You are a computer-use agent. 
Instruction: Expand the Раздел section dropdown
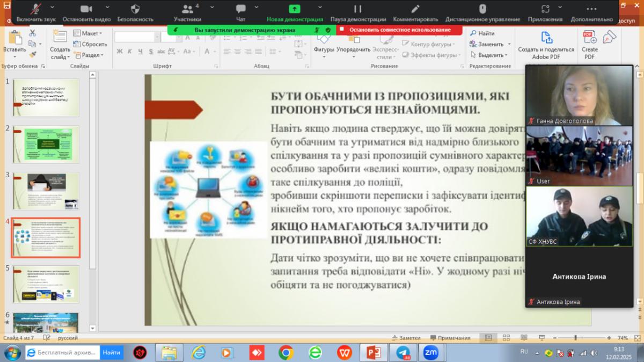point(89,55)
